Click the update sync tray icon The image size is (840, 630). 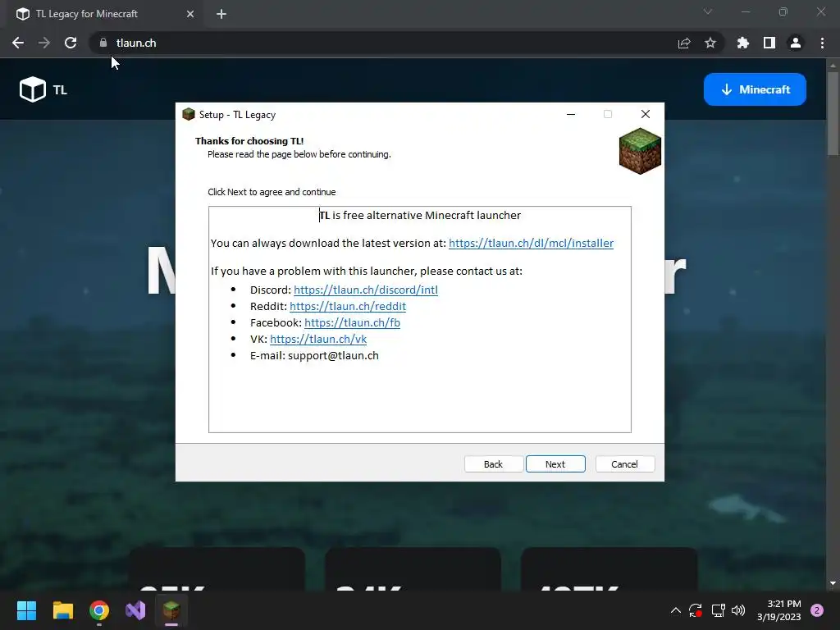click(696, 610)
